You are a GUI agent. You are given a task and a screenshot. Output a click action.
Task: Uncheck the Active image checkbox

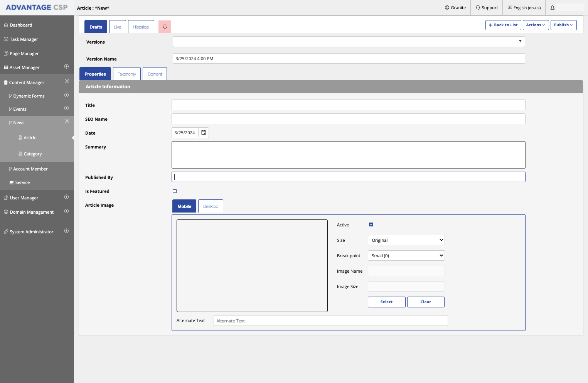[x=371, y=224]
